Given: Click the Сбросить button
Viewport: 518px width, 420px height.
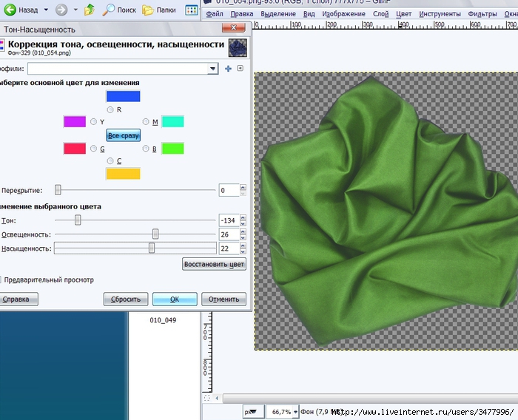Looking at the screenshot, I should pos(125,299).
